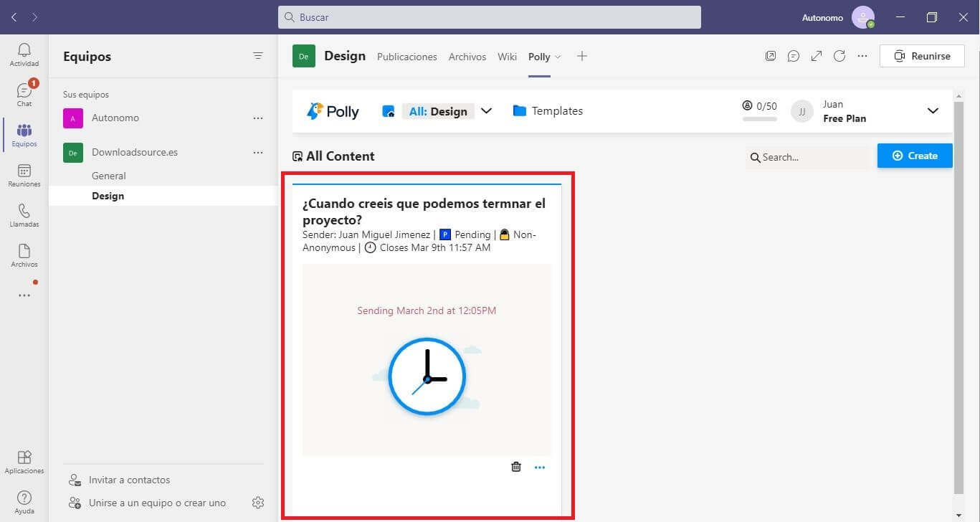Pop out the tab icon
The height and width of the screenshot is (522, 980).
[771, 56]
